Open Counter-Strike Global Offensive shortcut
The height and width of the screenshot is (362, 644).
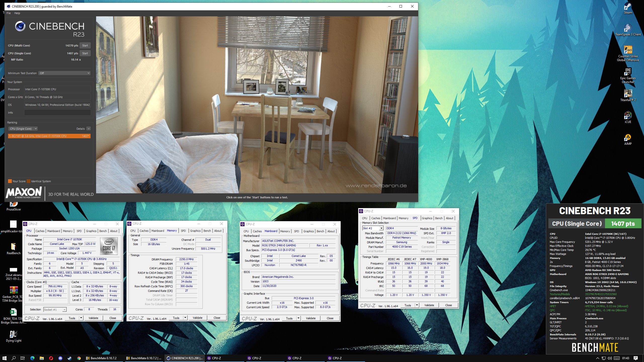click(x=628, y=54)
